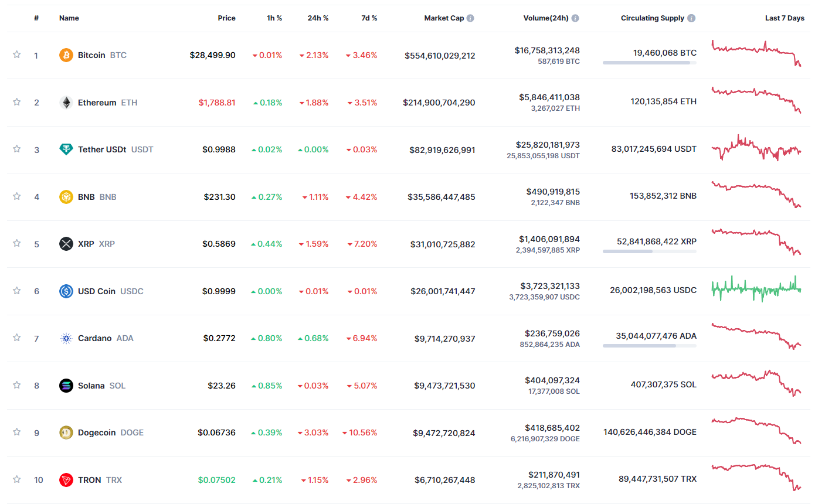825x504 pixels.
Task: Sort table by the # rank column
Action: [x=36, y=18]
